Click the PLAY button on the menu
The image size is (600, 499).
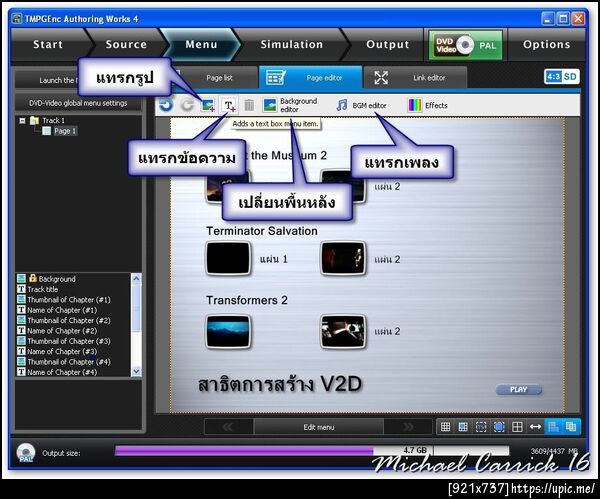click(518, 390)
